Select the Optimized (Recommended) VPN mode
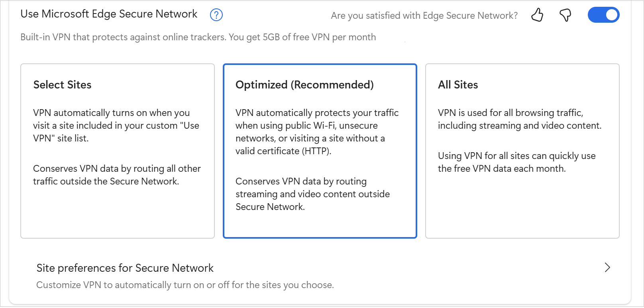 tap(320, 151)
